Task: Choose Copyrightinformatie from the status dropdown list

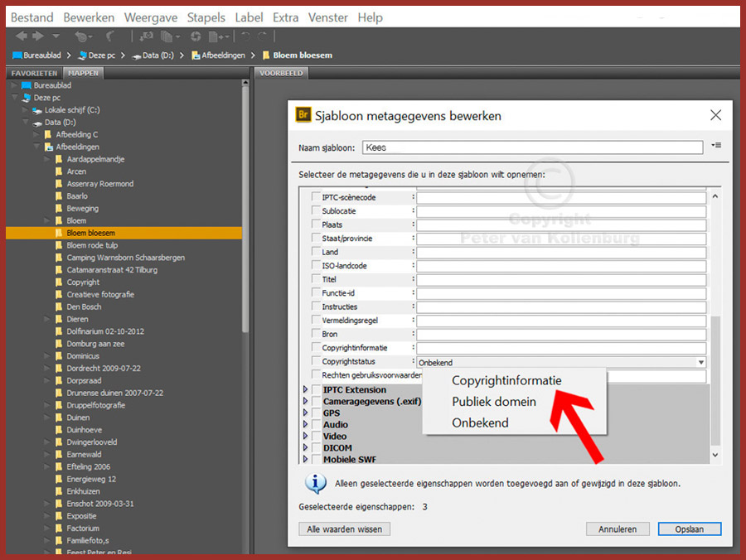Action: click(x=506, y=380)
